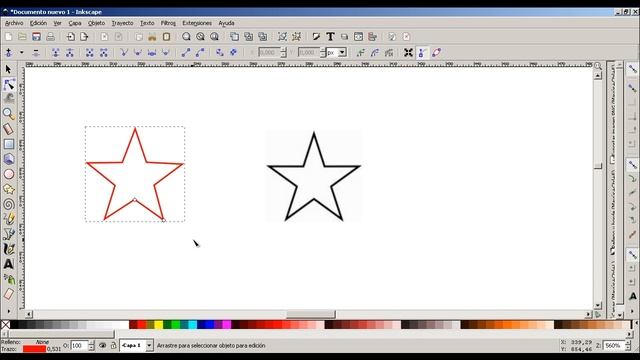Click the horizontal canvas scrollbar thumb
Image resolution: width=640 pixels, height=360 pixels.
pos(311,314)
